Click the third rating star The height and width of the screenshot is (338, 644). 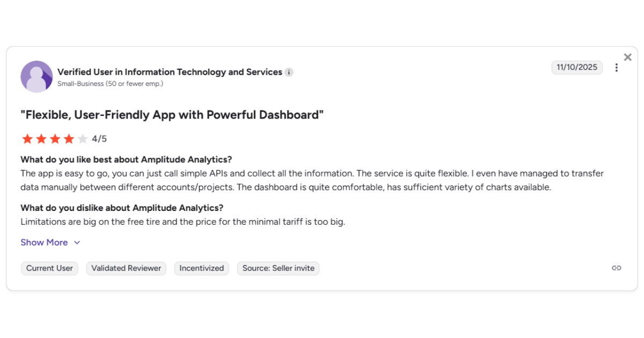(55, 139)
